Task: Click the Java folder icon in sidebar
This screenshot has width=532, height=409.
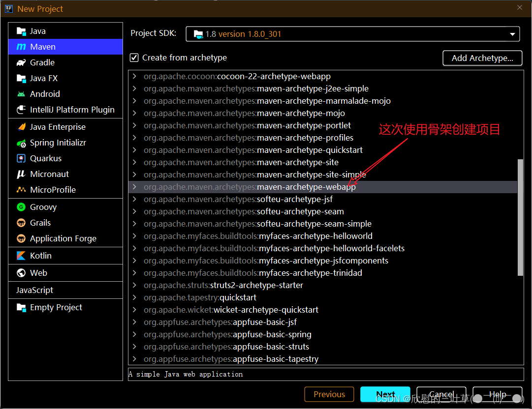Action: (x=21, y=31)
